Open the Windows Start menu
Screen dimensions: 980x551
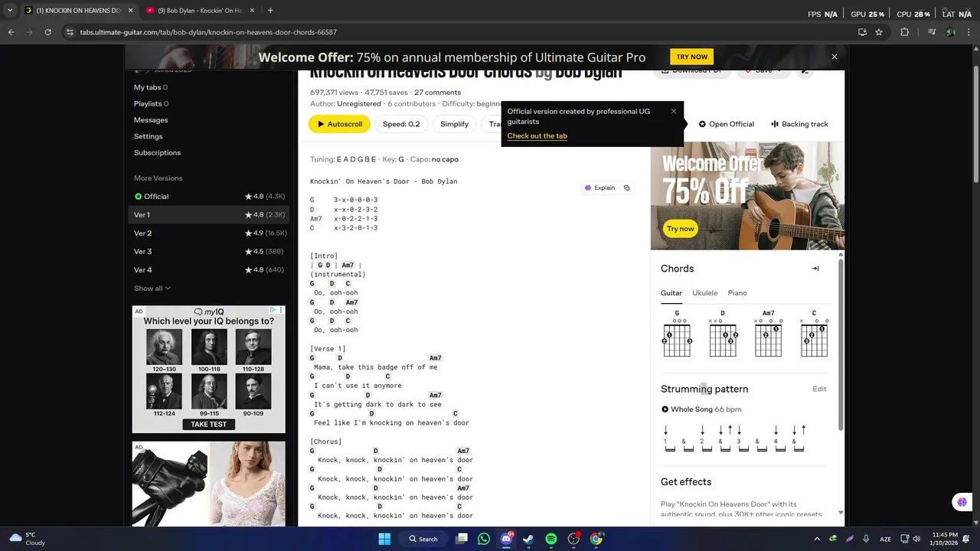click(384, 539)
